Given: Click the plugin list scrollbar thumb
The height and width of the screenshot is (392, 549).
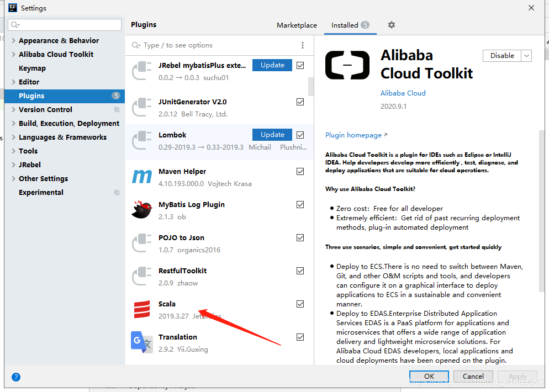Looking at the screenshot, I should coord(310,87).
